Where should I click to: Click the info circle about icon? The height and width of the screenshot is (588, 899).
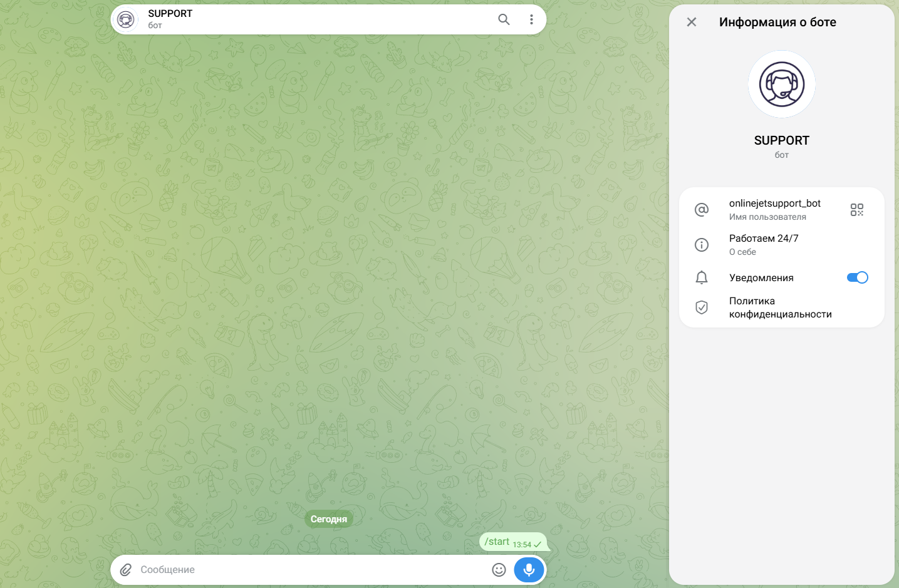702,245
